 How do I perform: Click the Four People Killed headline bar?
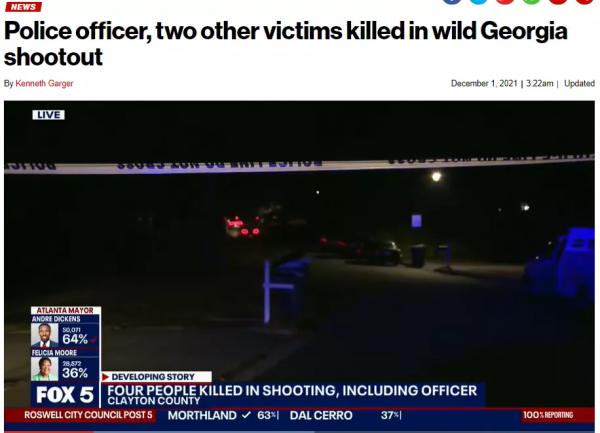(x=292, y=395)
